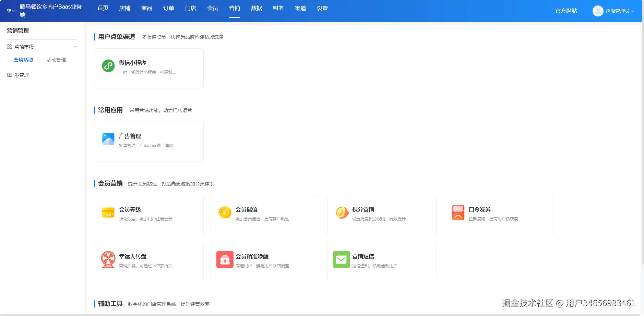Open the 门店 top menu

[191, 8]
